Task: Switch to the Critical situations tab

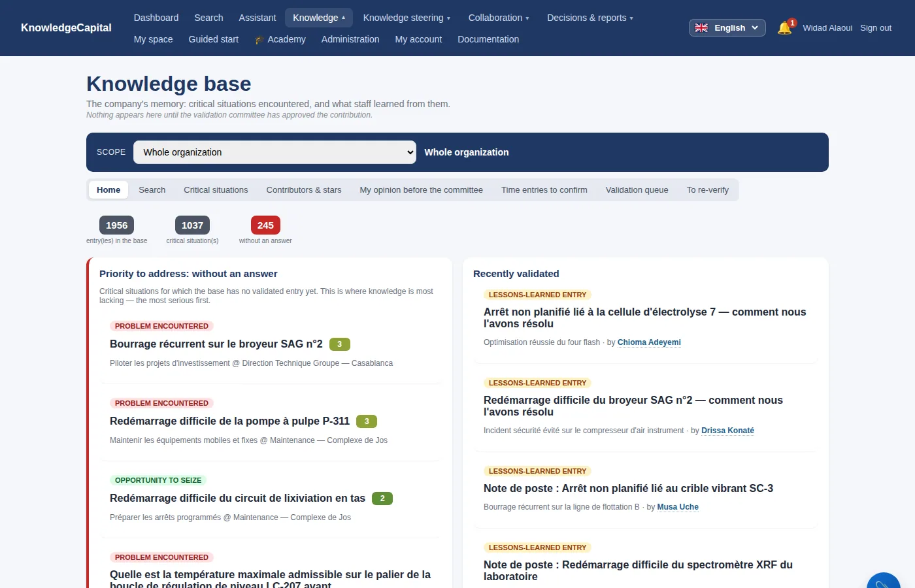Action: pyautogui.click(x=216, y=190)
